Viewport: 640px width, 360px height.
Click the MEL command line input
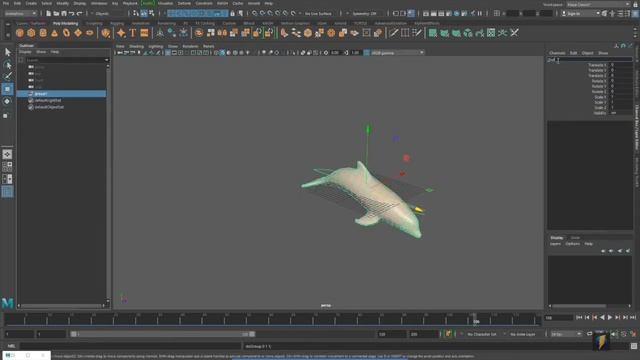coord(131,346)
